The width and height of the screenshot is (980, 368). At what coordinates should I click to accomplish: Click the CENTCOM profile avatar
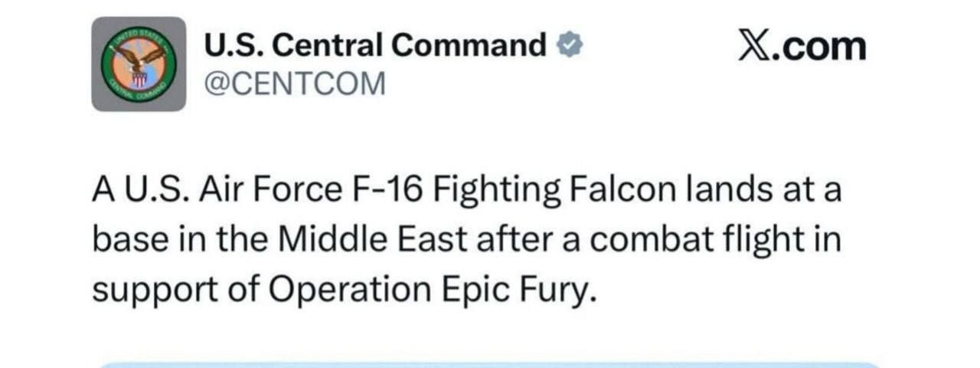139,64
